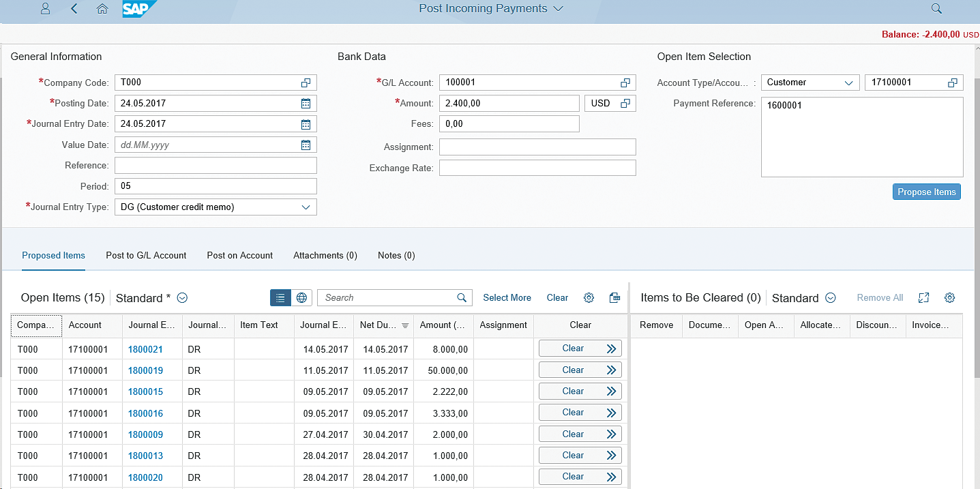Clear item 1800019 row
The image size is (980, 489).
(580, 370)
